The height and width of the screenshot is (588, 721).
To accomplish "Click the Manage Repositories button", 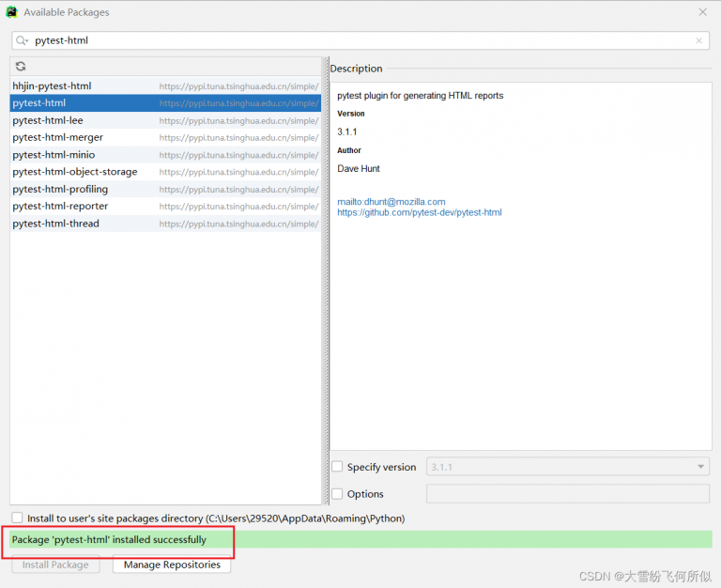I will pos(172,565).
